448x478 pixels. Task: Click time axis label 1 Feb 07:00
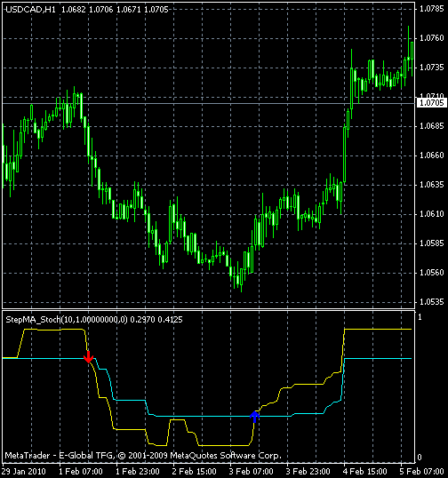[81, 471]
